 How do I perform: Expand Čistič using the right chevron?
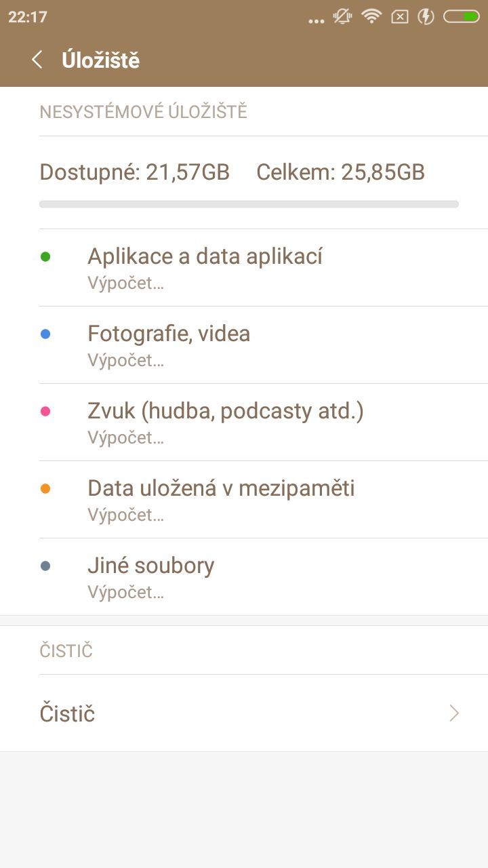[x=454, y=713]
